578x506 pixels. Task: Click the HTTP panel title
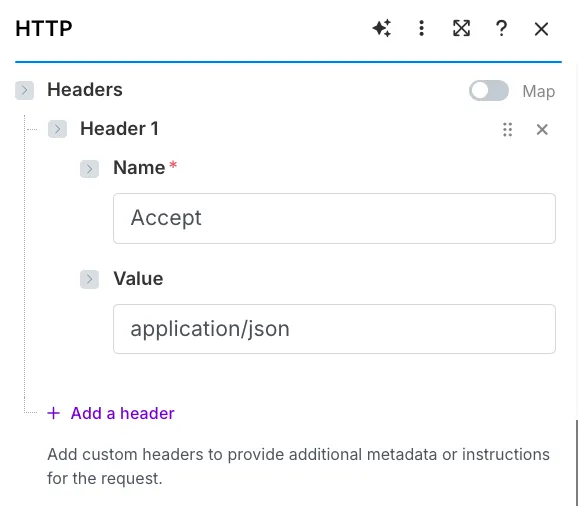pos(44,28)
